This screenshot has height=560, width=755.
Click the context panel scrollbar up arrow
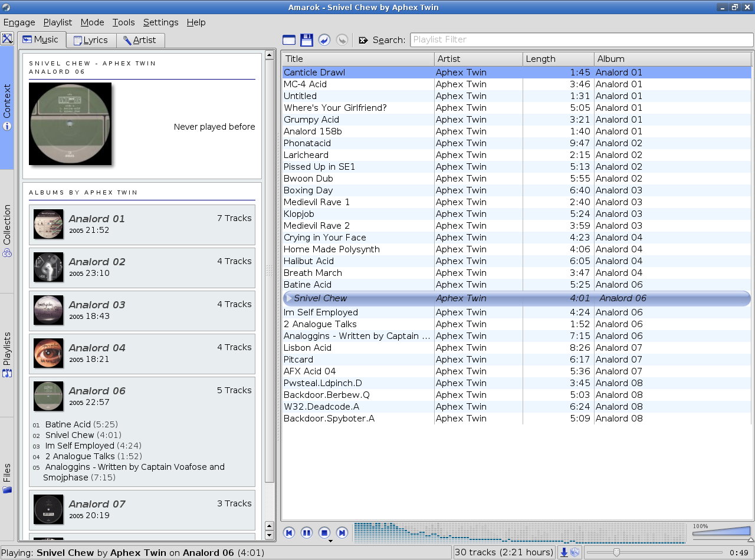(x=270, y=55)
